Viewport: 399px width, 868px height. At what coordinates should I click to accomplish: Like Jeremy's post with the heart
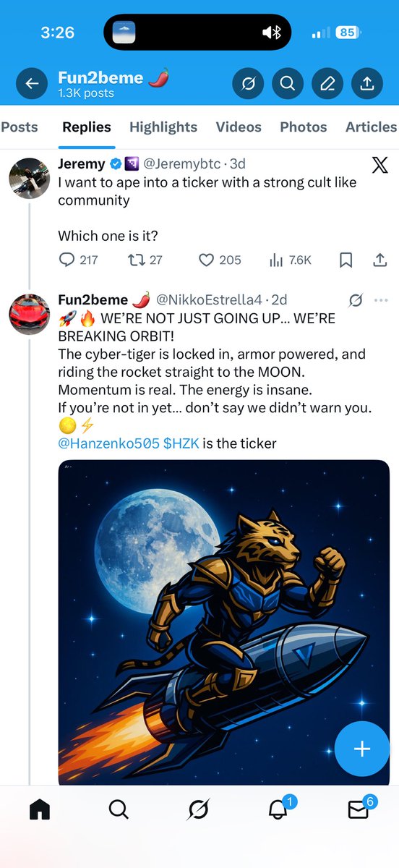pos(206,260)
